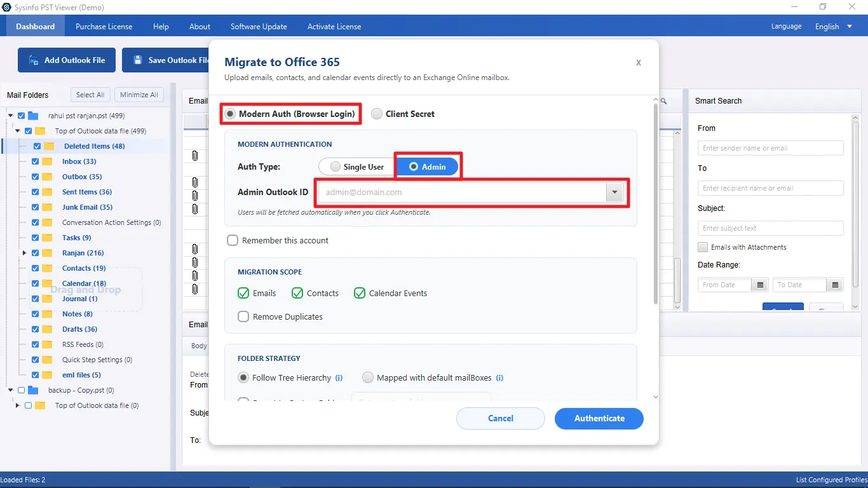Select Mapped with default mailBoxes strategy
This screenshot has width=868, height=488.
tap(368, 377)
